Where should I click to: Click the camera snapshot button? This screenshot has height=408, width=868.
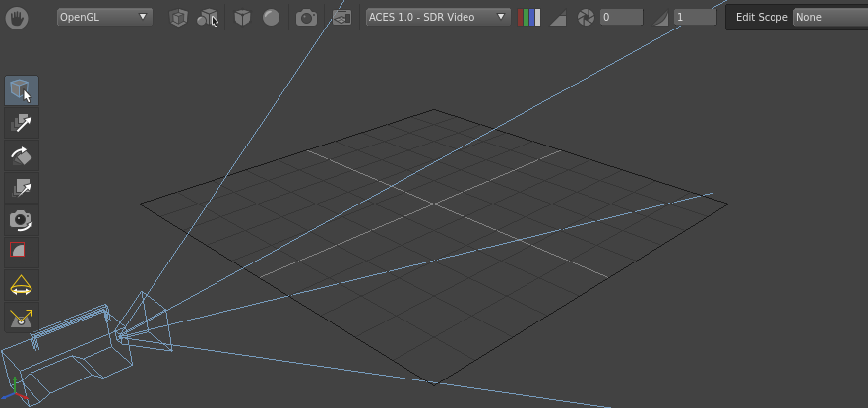tap(307, 17)
